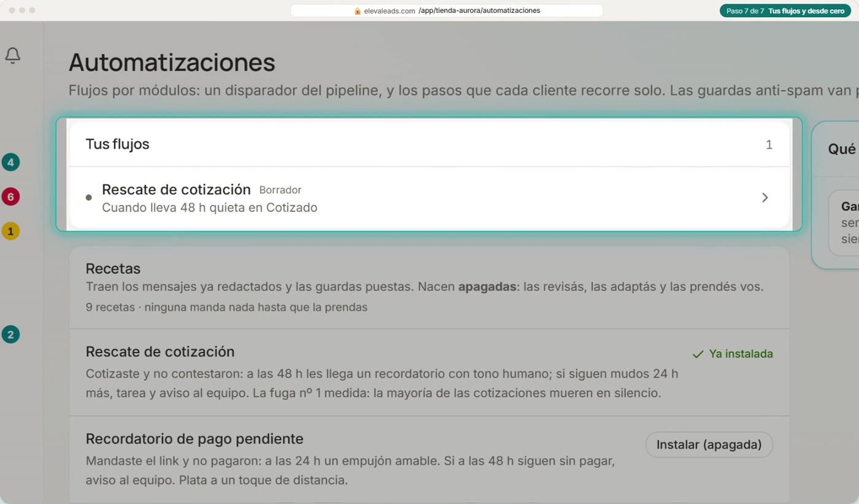Install the Recordatorio de pago pendiente recipe
859x504 pixels.
(709, 445)
